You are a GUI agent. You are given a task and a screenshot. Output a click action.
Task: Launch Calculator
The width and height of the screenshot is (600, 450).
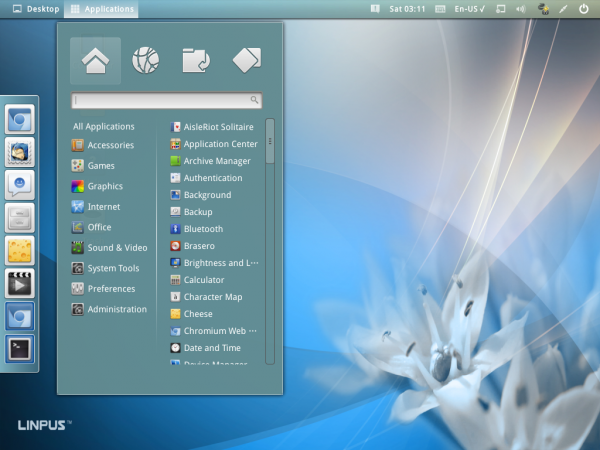pyautogui.click(x=197, y=280)
